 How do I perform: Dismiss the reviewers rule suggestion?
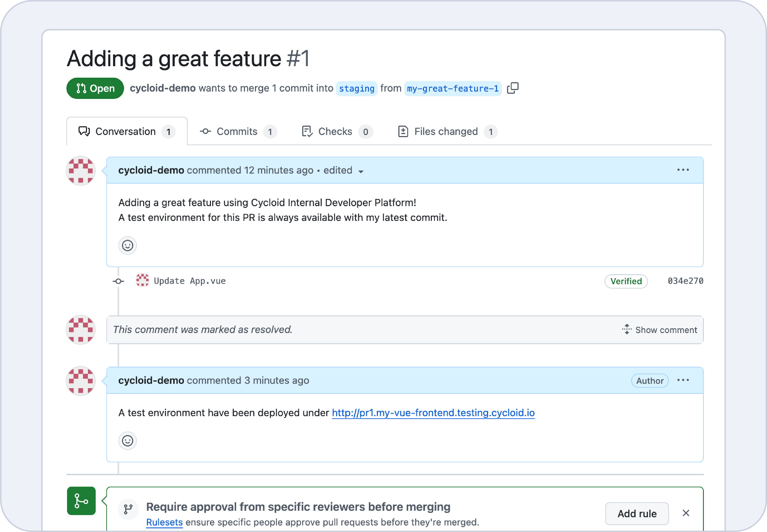point(686,513)
